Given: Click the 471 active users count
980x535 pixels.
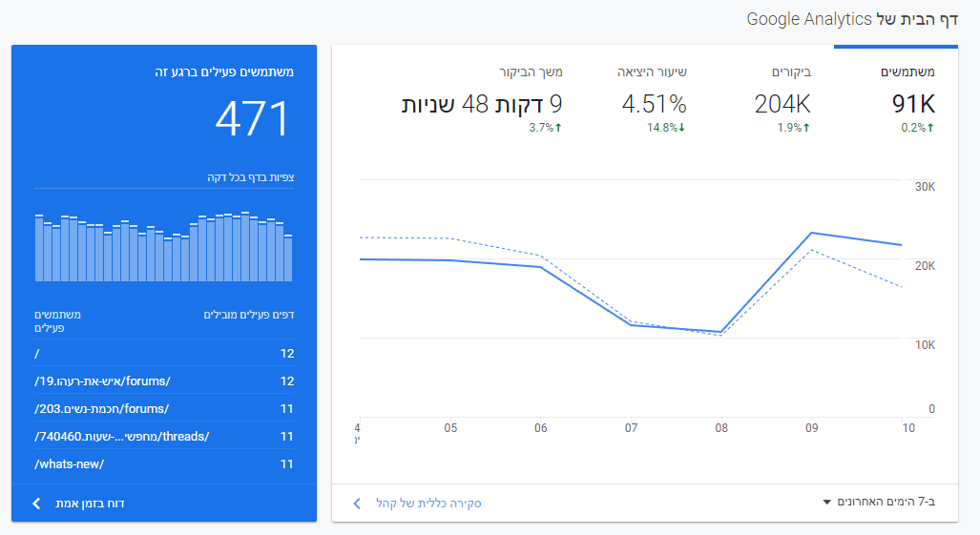Looking at the screenshot, I should 253,119.
